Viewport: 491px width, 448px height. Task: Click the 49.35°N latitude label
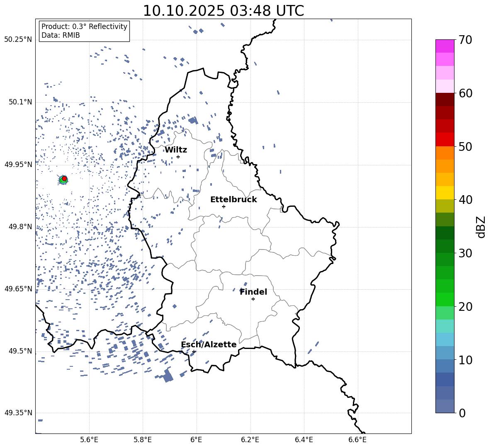(18, 413)
